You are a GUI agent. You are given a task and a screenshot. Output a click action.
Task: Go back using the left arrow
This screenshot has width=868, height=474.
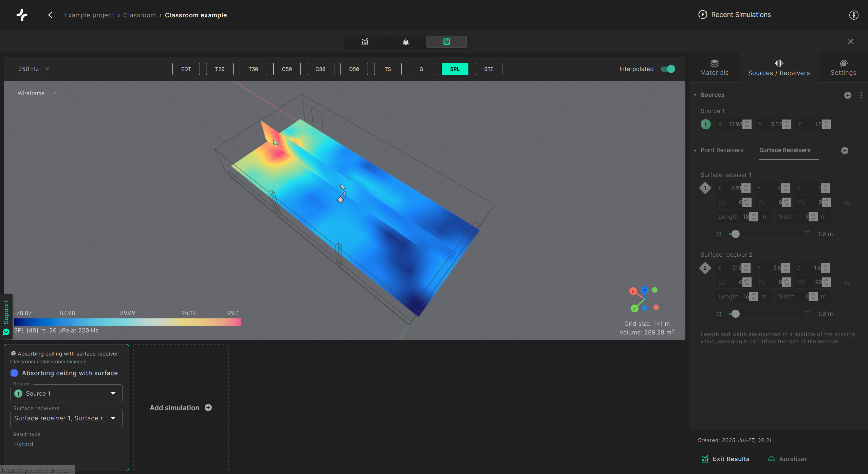[50, 15]
